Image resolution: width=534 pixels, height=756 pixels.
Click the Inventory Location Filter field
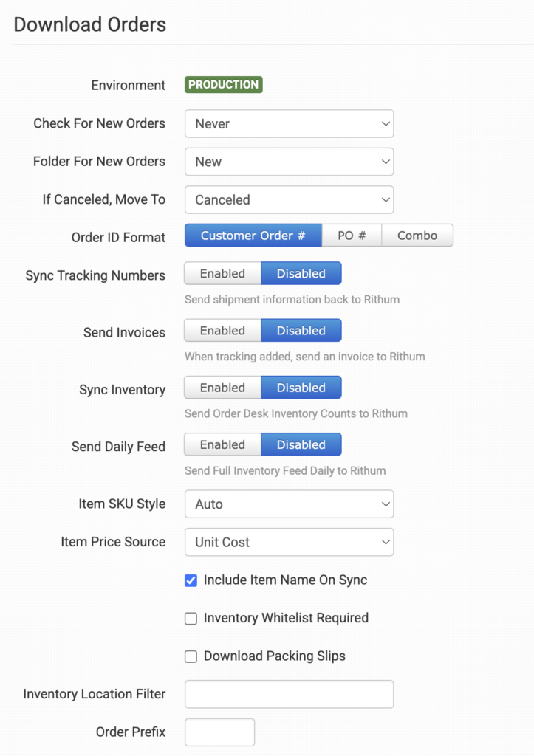pyautogui.click(x=289, y=694)
